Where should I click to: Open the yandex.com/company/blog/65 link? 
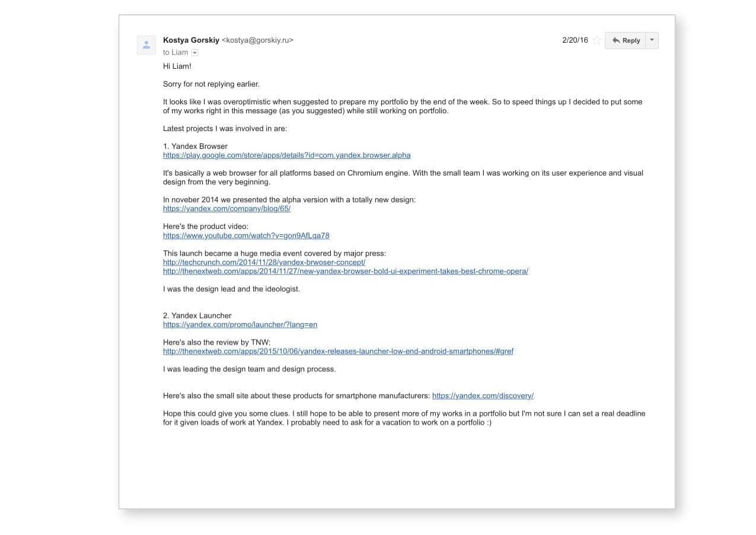pos(227,209)
